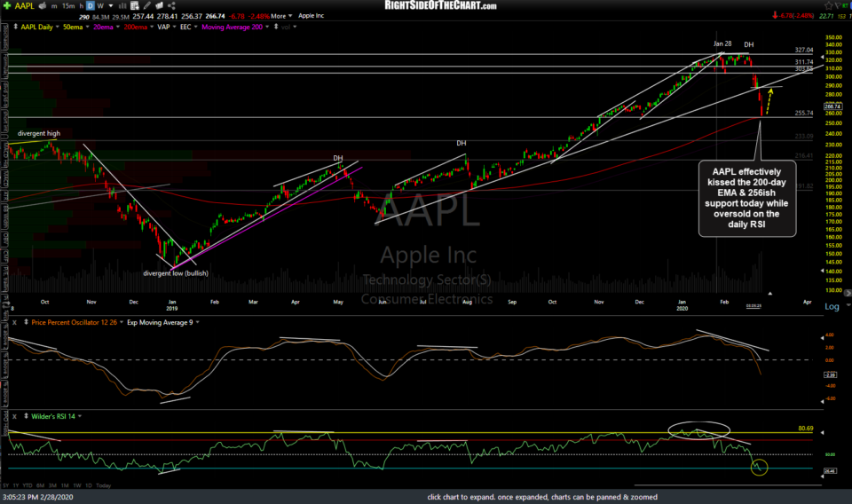The width and height of the screenshot is (852, 504).
Task: Open the AAPL Daily plot dropdown
Action: (x=57, y=27)
